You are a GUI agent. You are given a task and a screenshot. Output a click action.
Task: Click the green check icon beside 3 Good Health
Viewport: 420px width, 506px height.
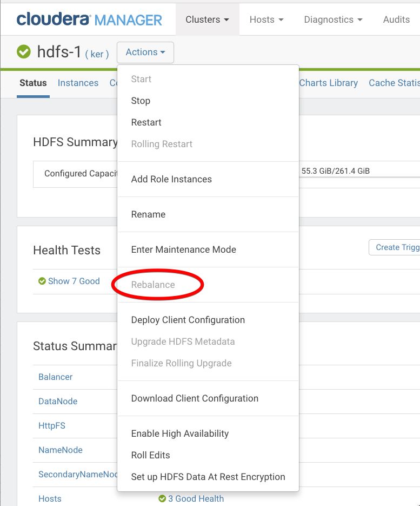162,498
